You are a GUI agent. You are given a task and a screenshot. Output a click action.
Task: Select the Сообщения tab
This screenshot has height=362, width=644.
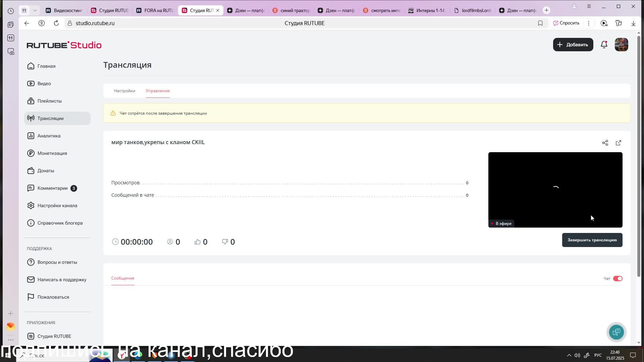123,278
